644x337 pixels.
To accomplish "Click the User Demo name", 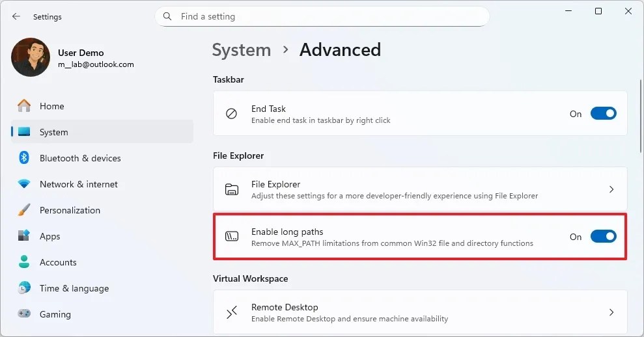I will coord(81,53).
